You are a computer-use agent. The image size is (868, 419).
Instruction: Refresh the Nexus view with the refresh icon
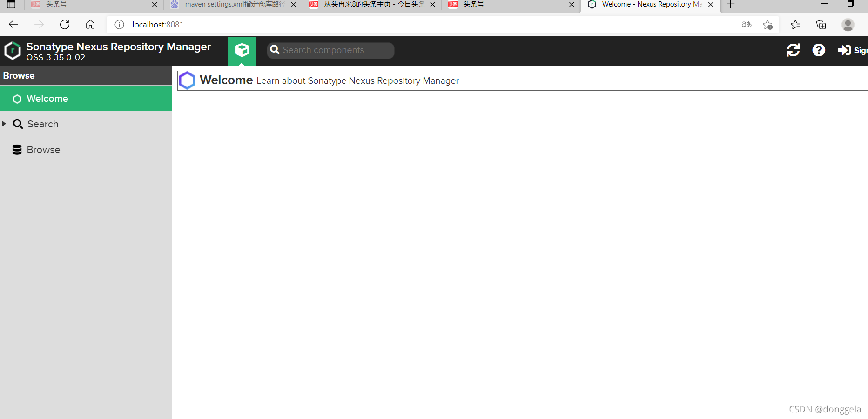pyautogui.click(x=793, y=50)
